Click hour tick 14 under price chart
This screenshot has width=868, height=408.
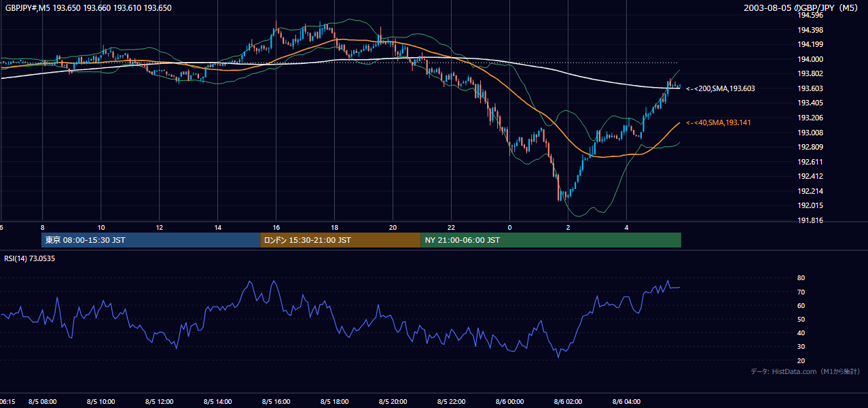[217, 227]
